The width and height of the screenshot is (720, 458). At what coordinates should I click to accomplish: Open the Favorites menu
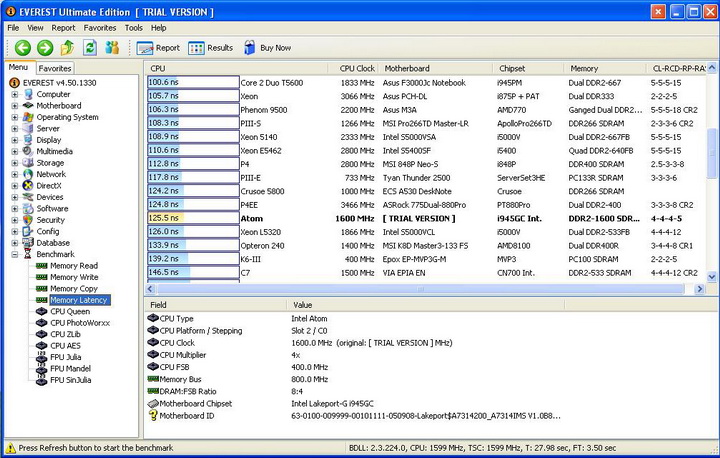tap(100, 28)
